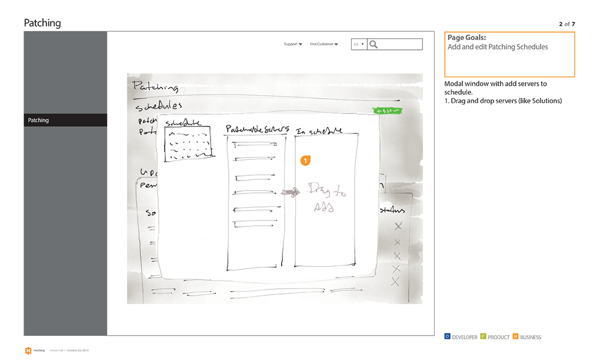
Task: Open the All search filter dropdown
Action: click(x=359, y=44)
